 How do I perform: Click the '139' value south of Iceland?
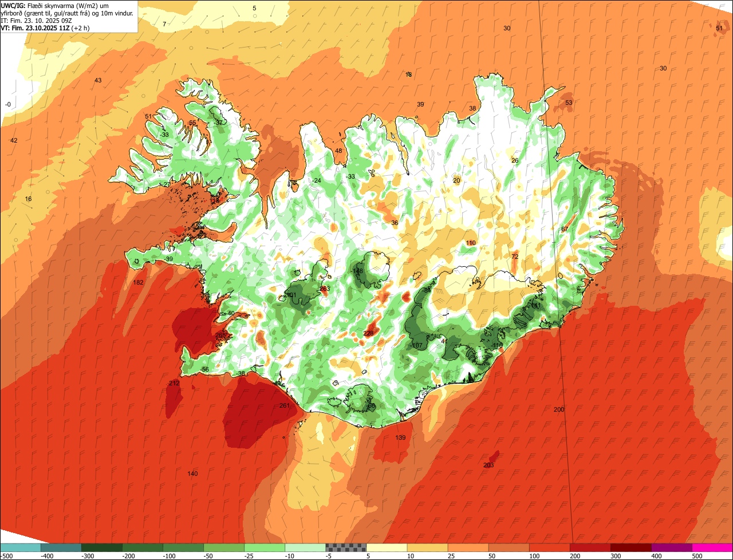[400, 437]
